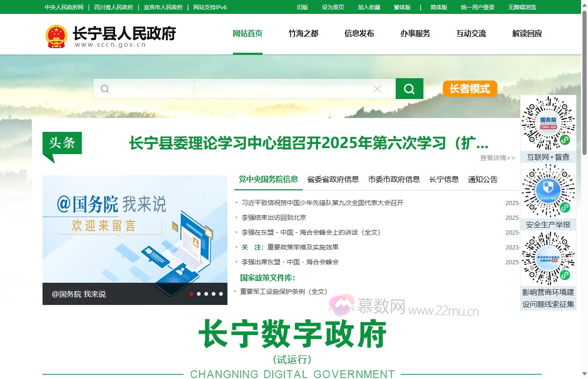Click the national emblem logo
588x379 pixels.
point(56,34)
